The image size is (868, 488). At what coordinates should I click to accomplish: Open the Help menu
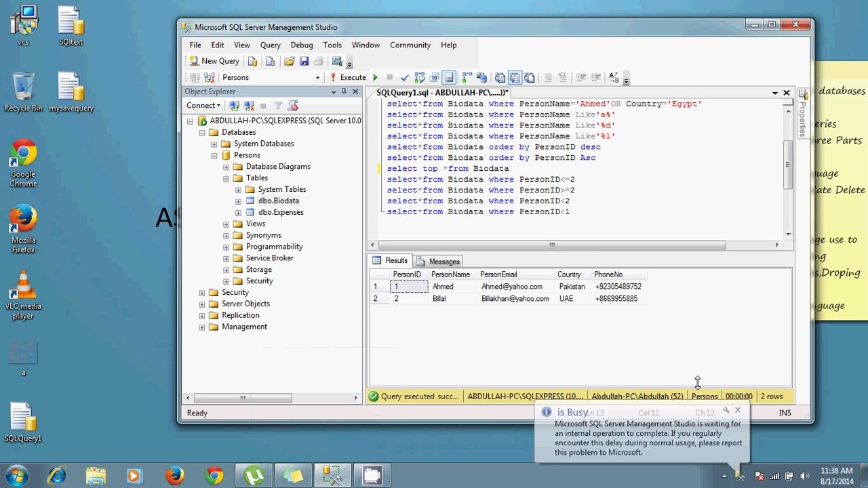(x=449, y=45)
